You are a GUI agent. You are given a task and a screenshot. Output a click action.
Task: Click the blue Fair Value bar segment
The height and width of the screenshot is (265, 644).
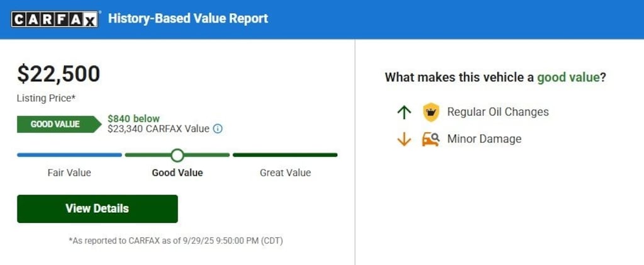(69, 155)
